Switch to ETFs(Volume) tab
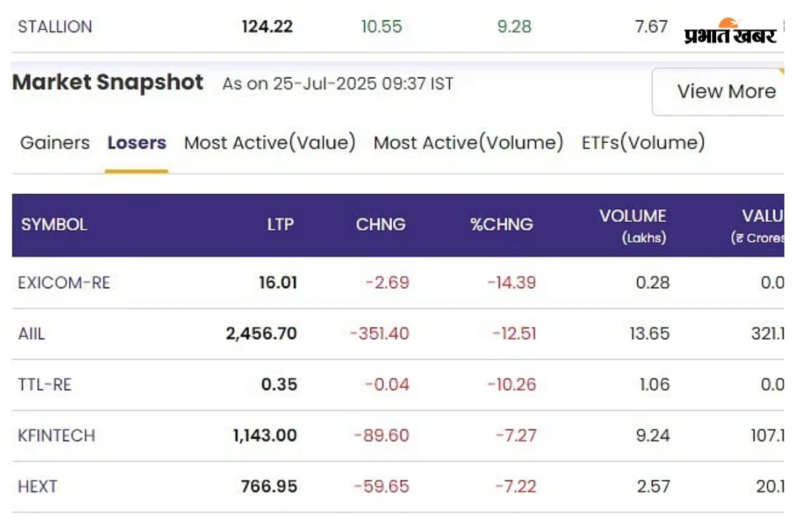Viewport: 795px width, 532px height. [x=643, y=143]
